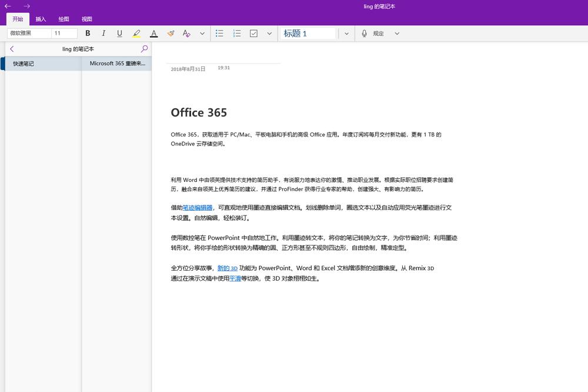Start dictation with the microphone icon
Screen dimensions: 588x392
[364, 33]
